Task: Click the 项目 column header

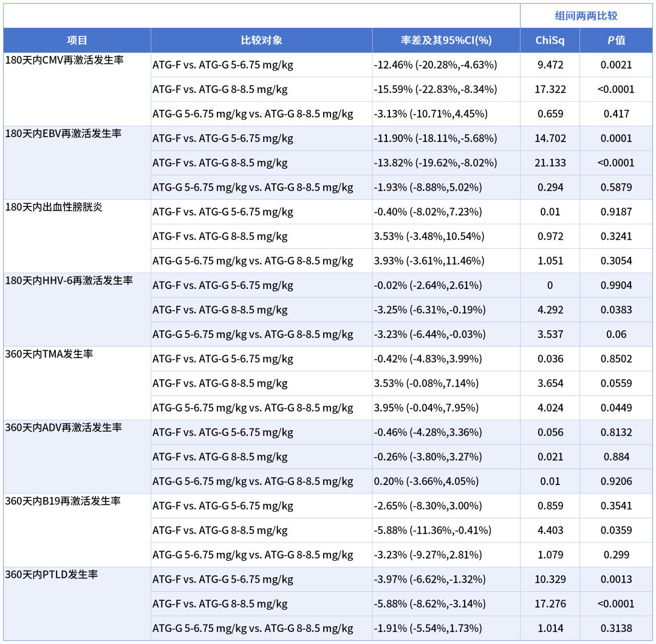Action: (x=77, y=40)
